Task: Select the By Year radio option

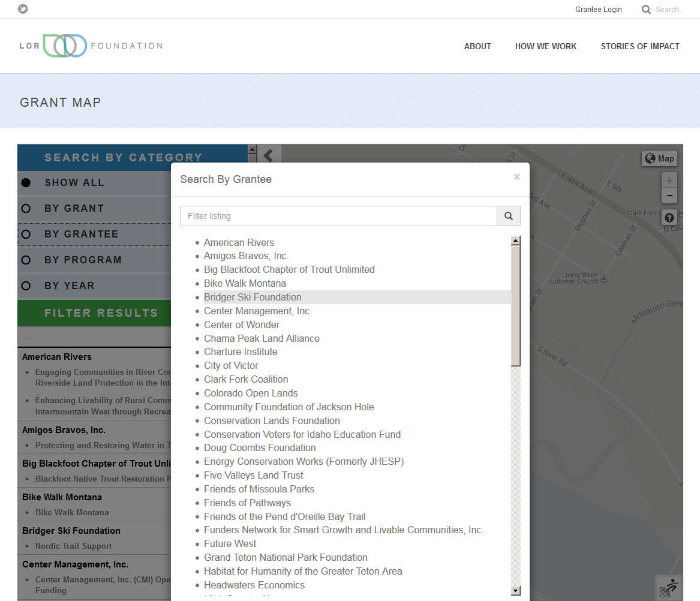Action: pos(26,286)
